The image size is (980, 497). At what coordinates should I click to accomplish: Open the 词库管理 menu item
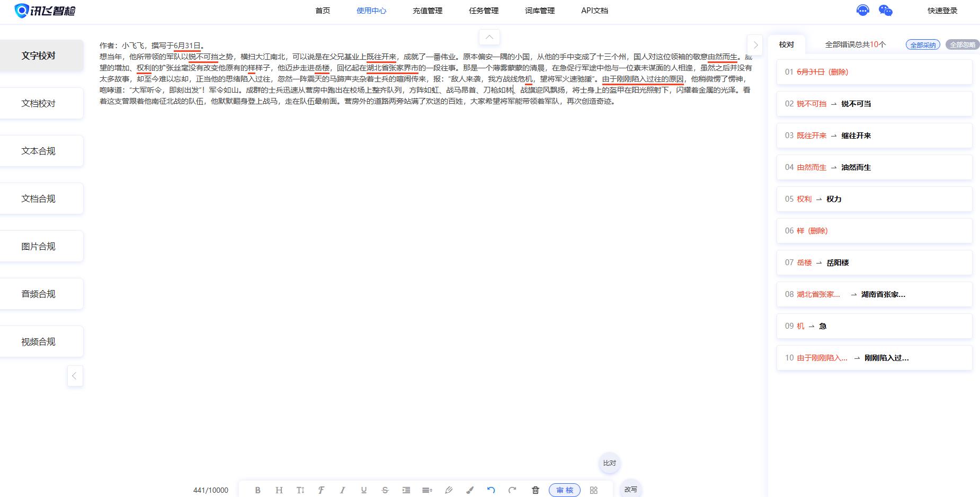tap(540, 11)
